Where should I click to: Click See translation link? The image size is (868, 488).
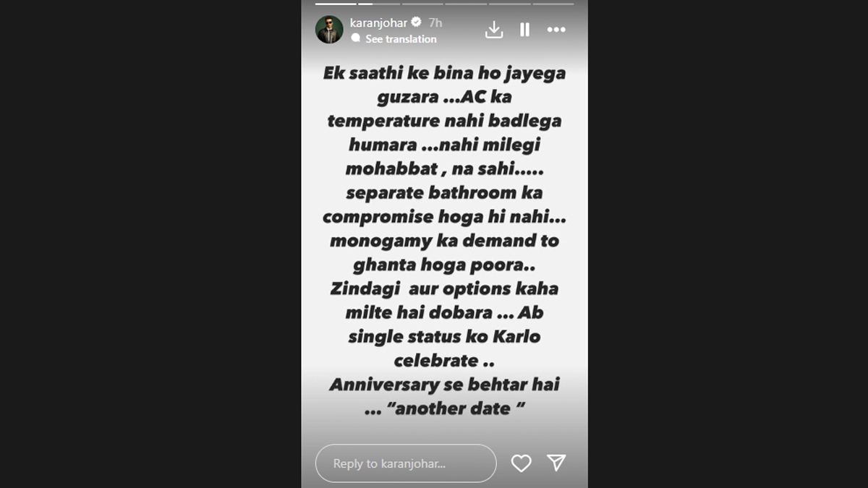click(401, 39)
